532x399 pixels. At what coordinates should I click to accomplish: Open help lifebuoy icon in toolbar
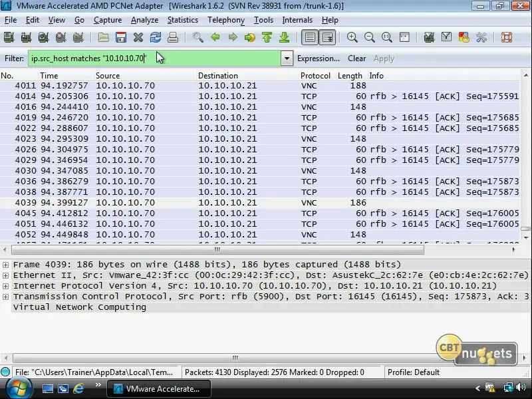[x=507, y=37]
